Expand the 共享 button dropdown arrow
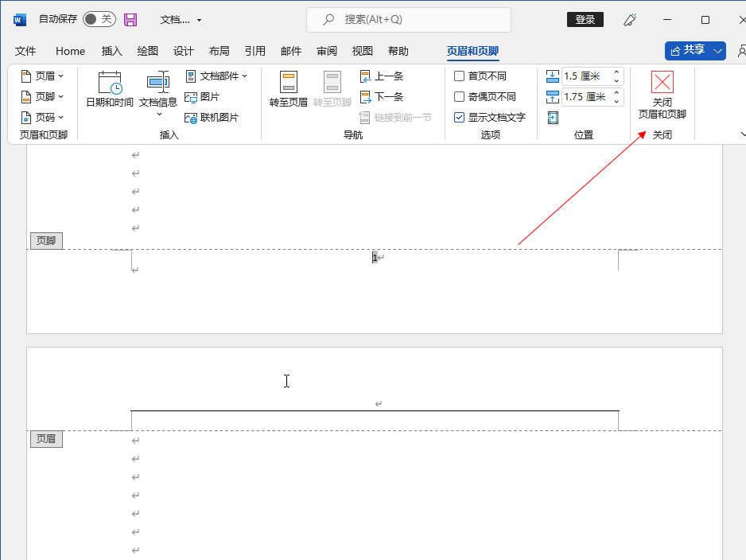This screenshot has width=746, height=560. (718, 50)
